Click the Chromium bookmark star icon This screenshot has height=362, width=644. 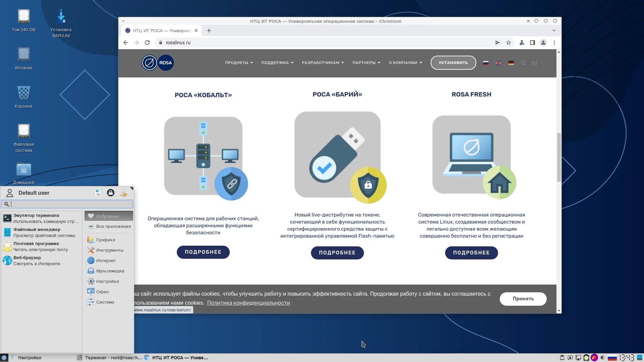[x=508, y=43]
